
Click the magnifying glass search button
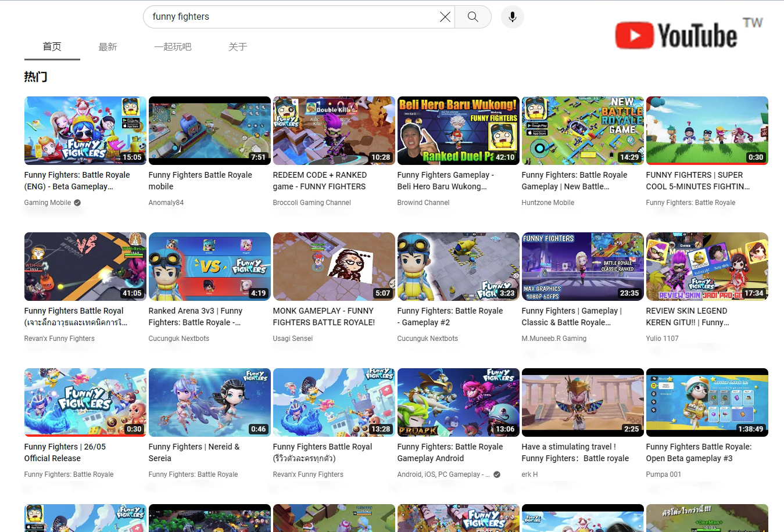coord(473,17)
